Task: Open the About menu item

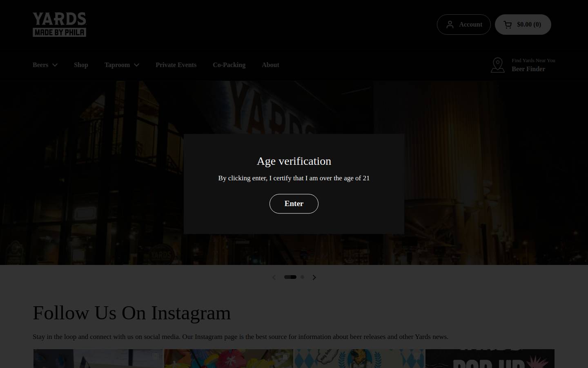Action: click(270, 65)
